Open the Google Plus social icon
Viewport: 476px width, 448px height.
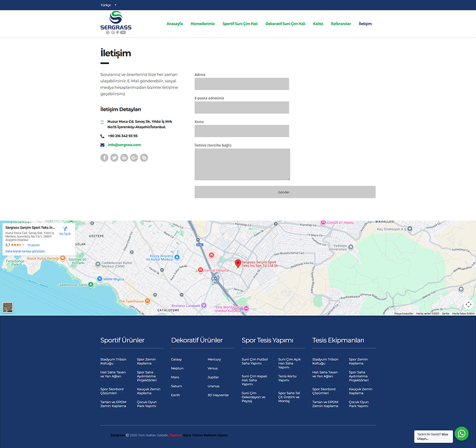[x=134, y=158]
